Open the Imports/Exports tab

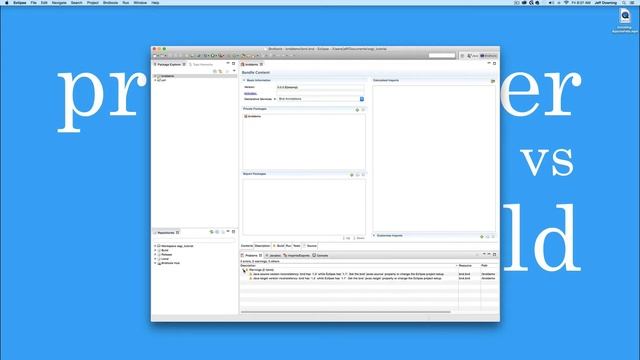[x=297, y=256]
